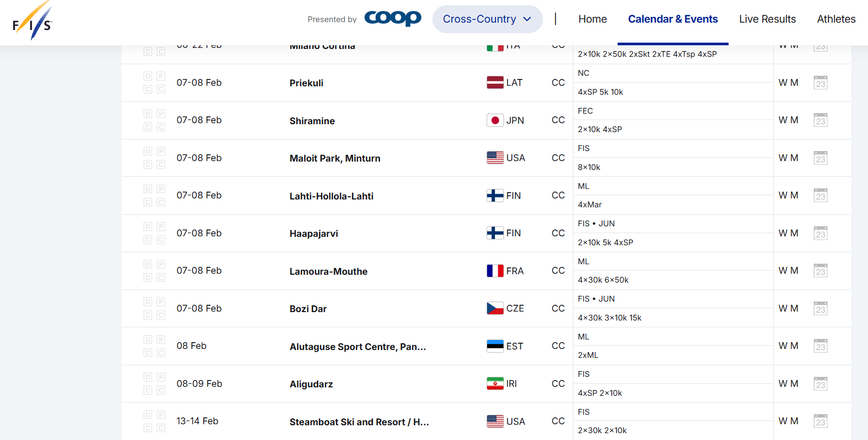
Task: Open Steamboat Ski and Resort event
Action: point(359,422)
